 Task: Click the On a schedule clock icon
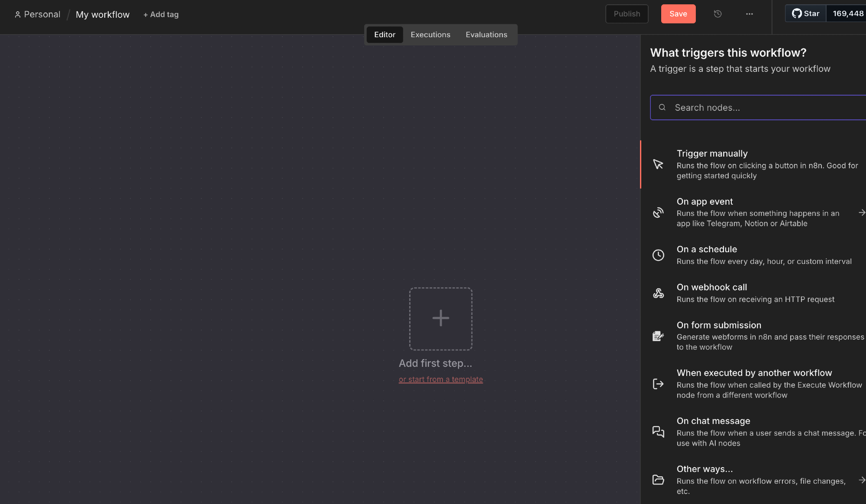pos(658,255)
